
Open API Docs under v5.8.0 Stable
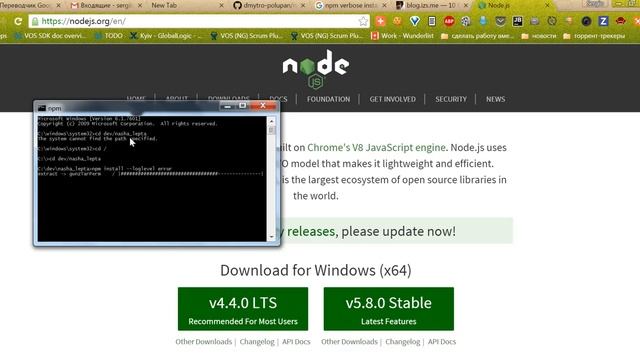[x=442, y=342]
